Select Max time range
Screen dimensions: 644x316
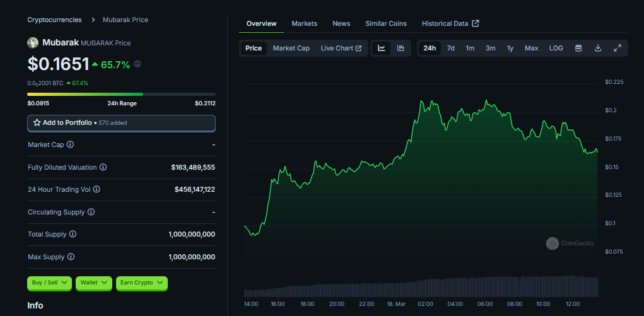[531, 48]
